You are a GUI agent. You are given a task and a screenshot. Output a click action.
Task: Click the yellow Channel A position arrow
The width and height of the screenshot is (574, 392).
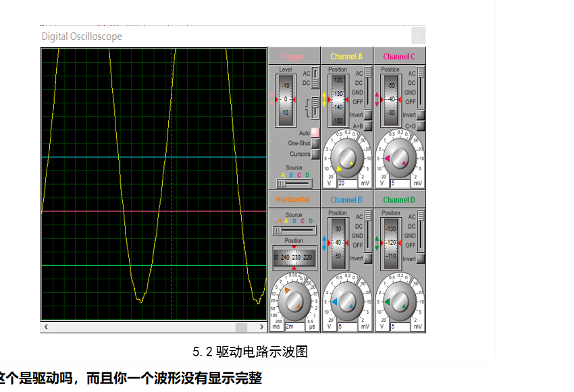click(324, 99)
